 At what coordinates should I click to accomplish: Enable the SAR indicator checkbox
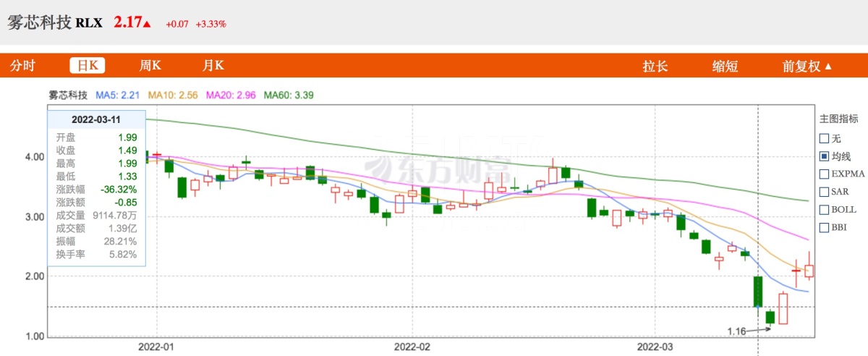[x=824, y=192]
